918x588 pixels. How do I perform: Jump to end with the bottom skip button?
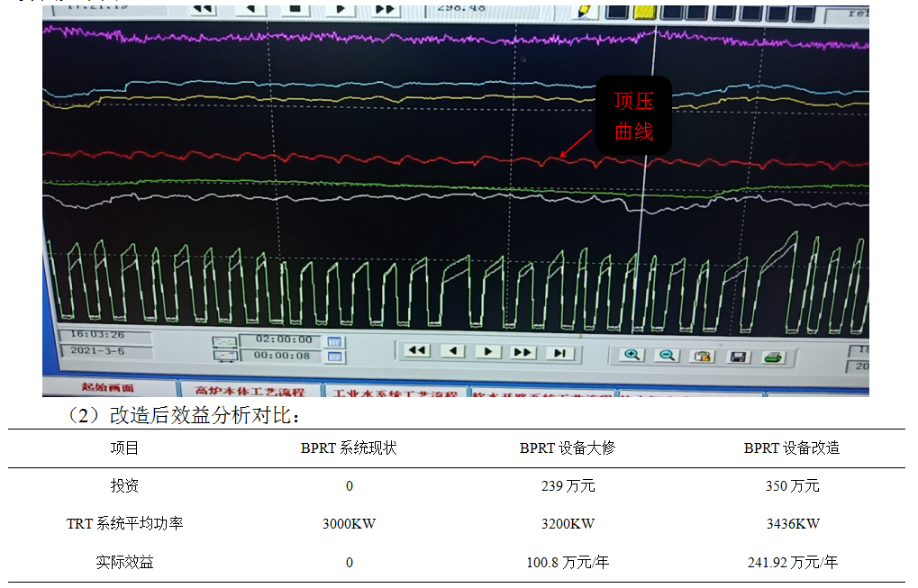[559, 353]
